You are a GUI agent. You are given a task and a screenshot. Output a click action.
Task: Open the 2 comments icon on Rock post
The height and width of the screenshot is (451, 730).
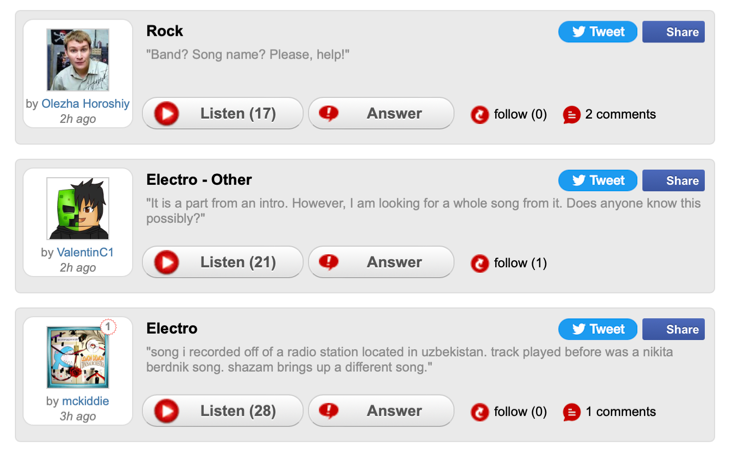pos(571,115)
